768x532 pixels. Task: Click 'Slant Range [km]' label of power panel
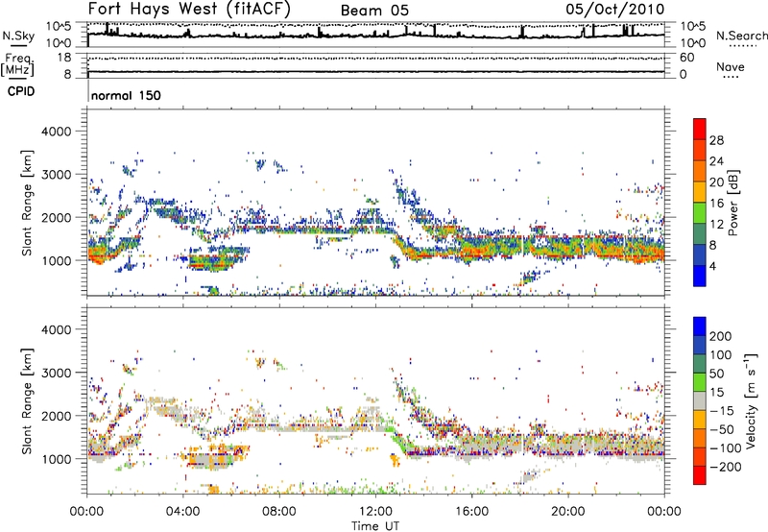(x=27, y=203)
